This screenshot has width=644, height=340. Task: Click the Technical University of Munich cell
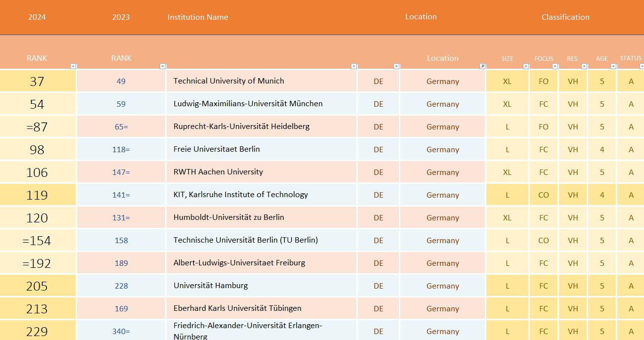(x=228, y=81)
